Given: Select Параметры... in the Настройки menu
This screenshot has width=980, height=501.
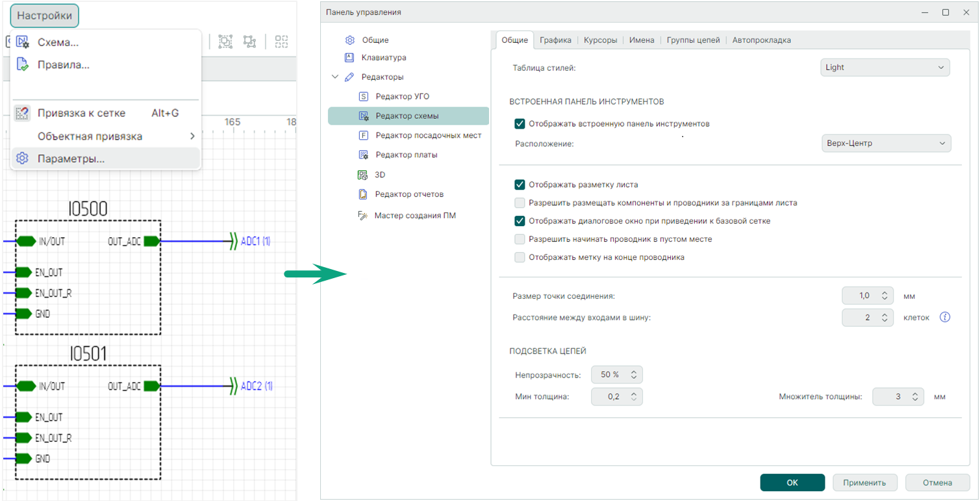Looking at the screenshot, I should [x=71, y=159].
